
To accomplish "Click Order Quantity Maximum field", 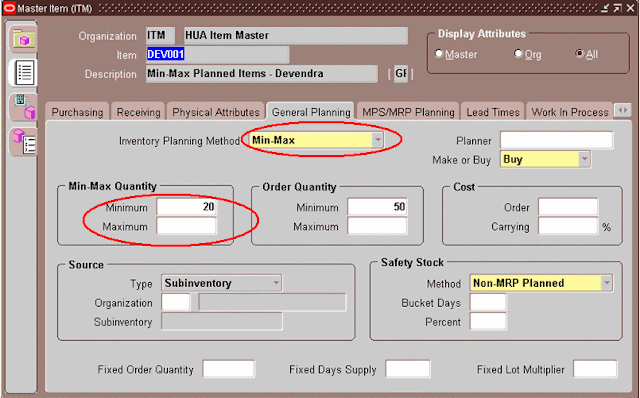I will (377, 226).
